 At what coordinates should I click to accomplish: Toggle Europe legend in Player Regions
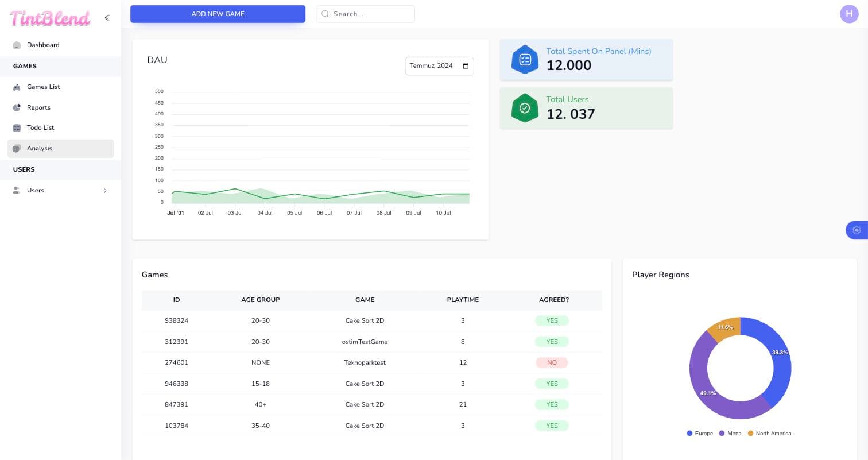[x=700, y=434]
